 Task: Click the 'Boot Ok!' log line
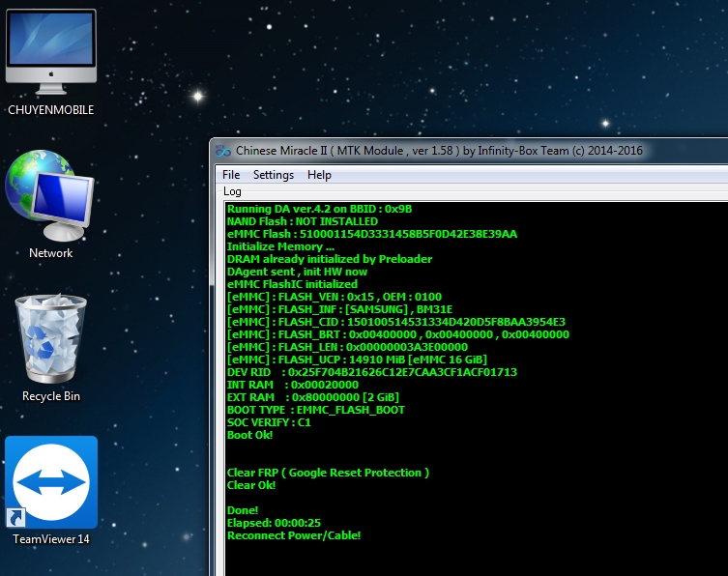(x=249, y=435)
